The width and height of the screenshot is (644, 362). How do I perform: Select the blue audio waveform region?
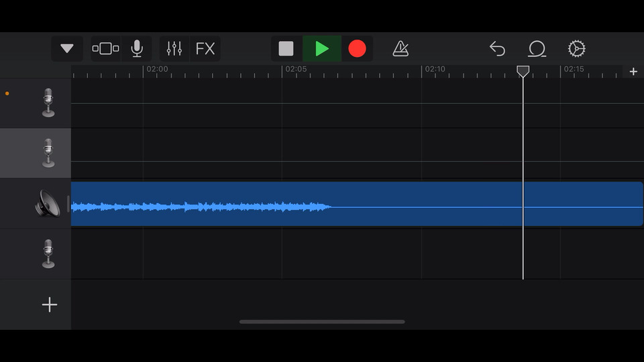(x=356, y=204)
